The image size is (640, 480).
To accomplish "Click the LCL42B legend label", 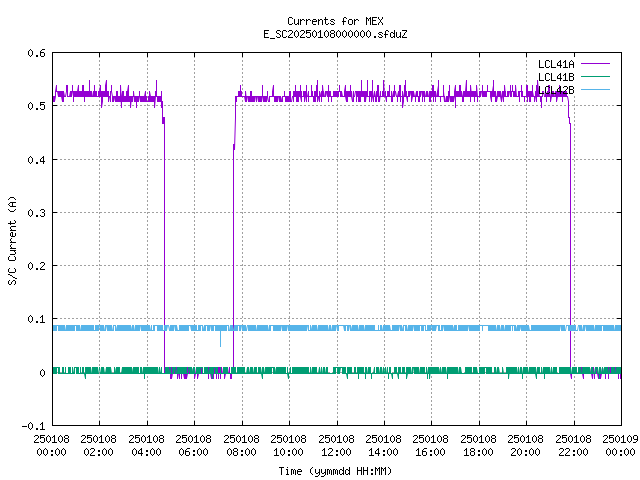I will [x=556, y=90].
